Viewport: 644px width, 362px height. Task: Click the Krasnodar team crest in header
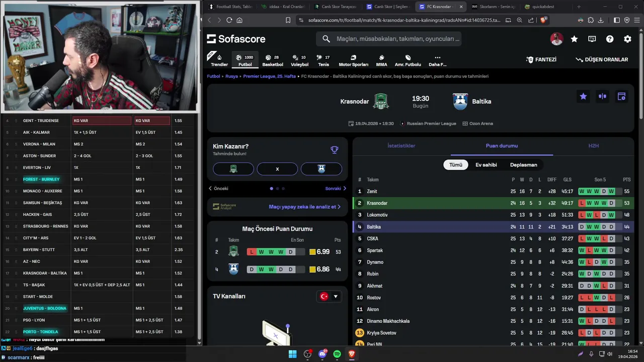click(x=381, y=101)
